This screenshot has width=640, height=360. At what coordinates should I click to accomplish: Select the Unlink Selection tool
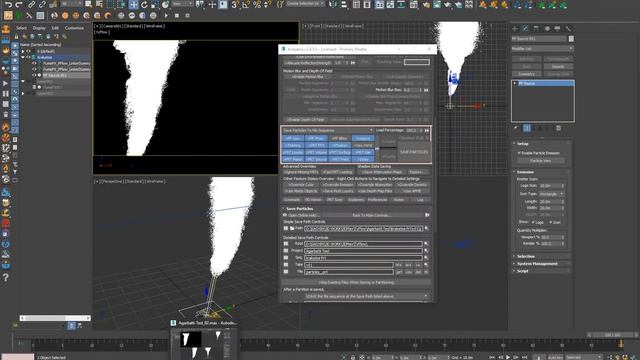[42, 4]
